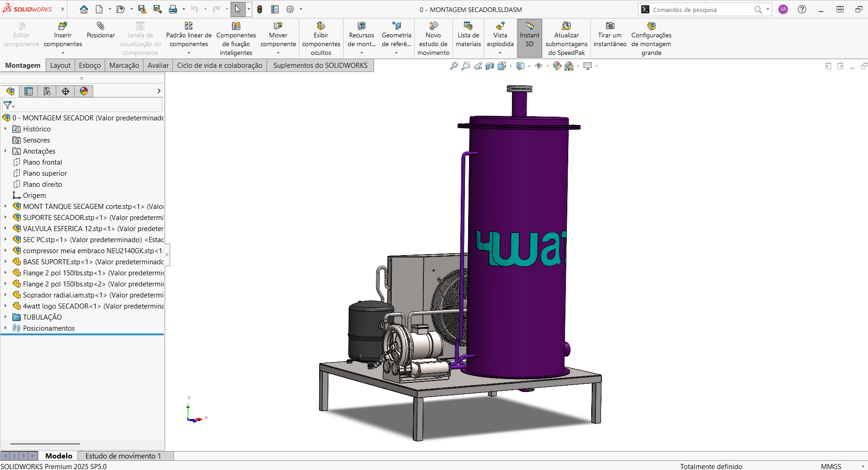
Task: Switch to Estudo de movimento 1 tab
Action: 123,456
